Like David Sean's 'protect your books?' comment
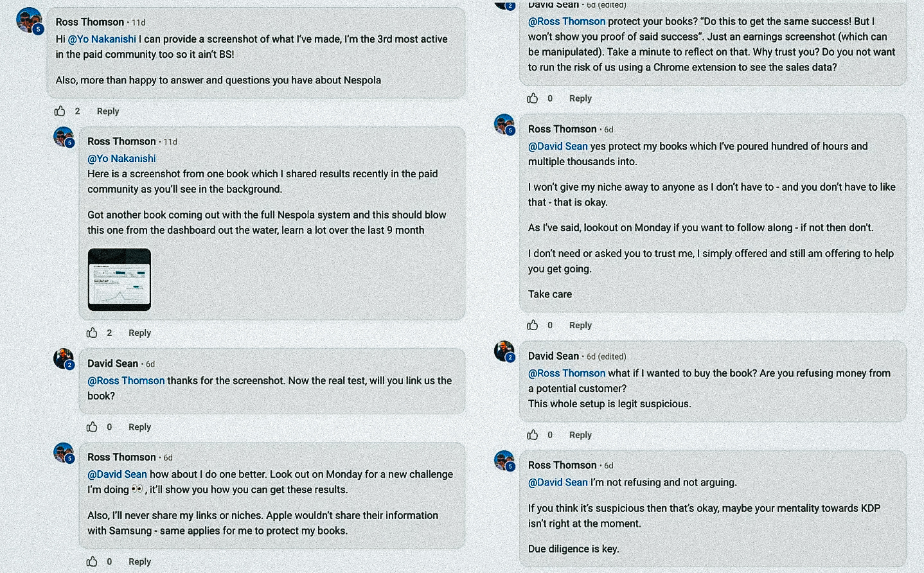This screenshot has width=924, height=573. (x=533, y=98)
